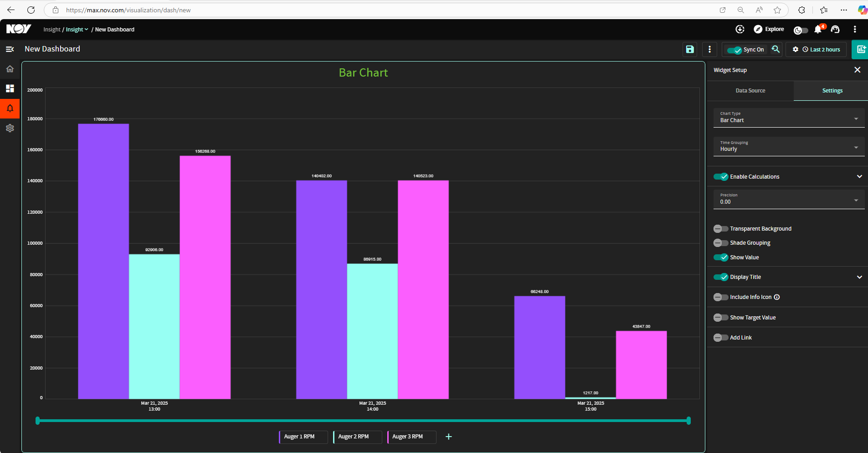Open the dashboards grid icon in the sidebar

coord(10,88)
